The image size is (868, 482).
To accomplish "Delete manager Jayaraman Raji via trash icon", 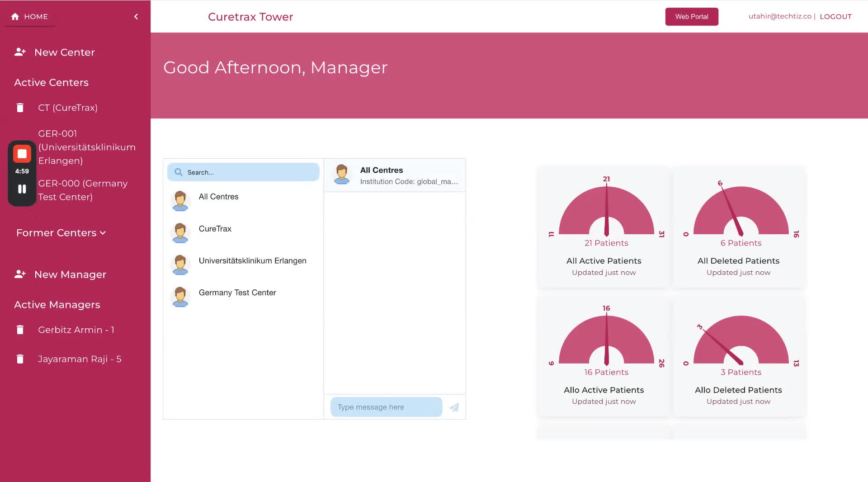I will 20,359.
